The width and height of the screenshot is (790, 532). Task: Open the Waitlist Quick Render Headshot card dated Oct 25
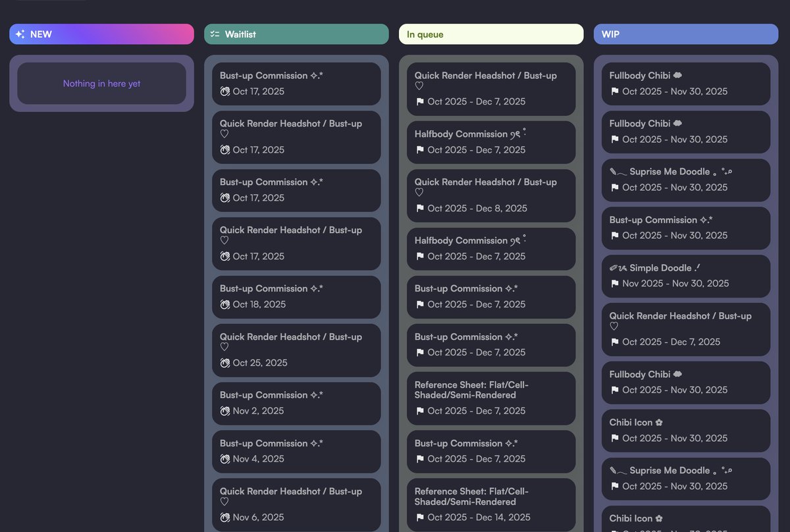point(296,350)
